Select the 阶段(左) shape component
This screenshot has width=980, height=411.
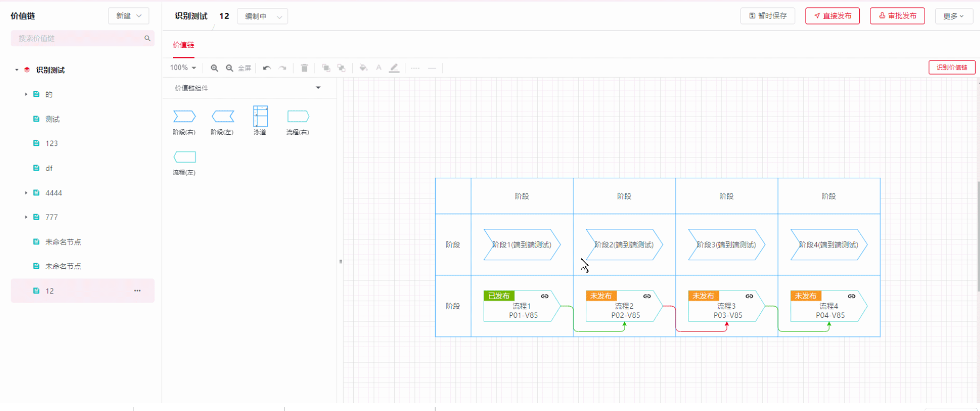222,121
